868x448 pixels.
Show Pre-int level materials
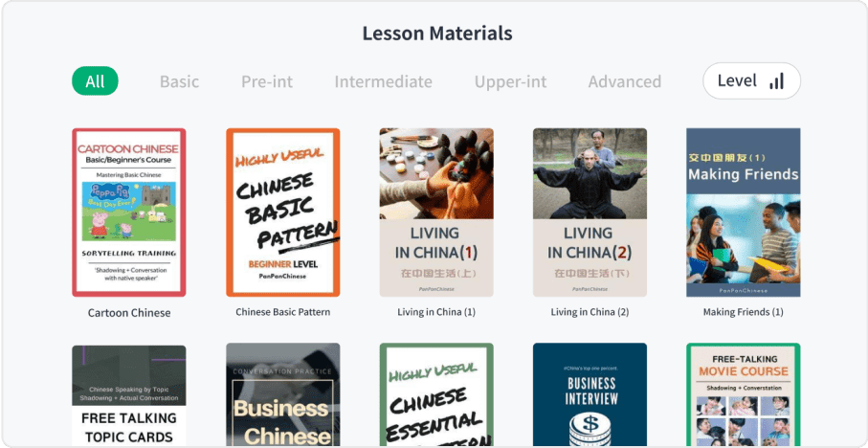[267, 81]
